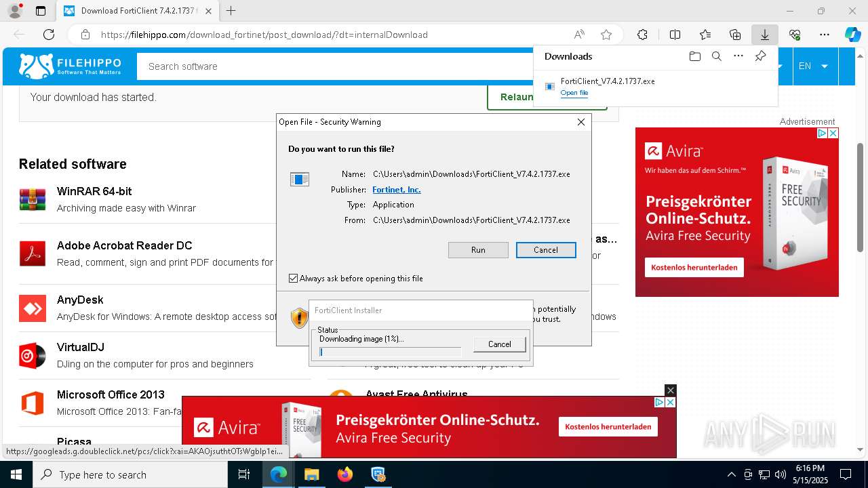Open a new tab with plus icon

231,11
